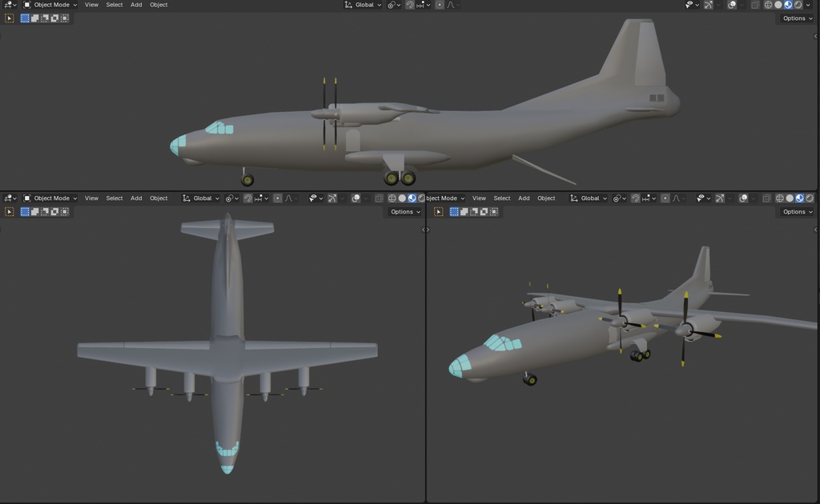Screen dimensions: 820x504
Task: Open Add menu in bottom-right viewport
Action: tap(524, 198)
